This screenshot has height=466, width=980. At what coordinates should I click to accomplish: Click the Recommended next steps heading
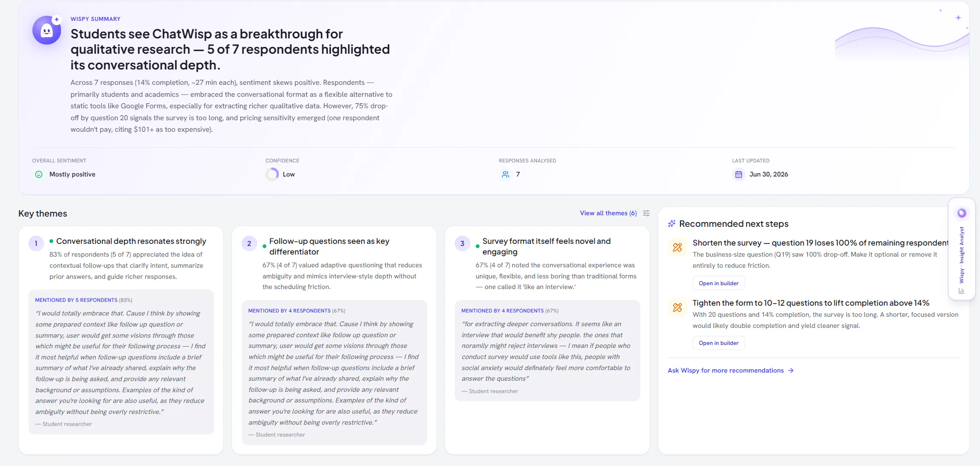(734, 224)
